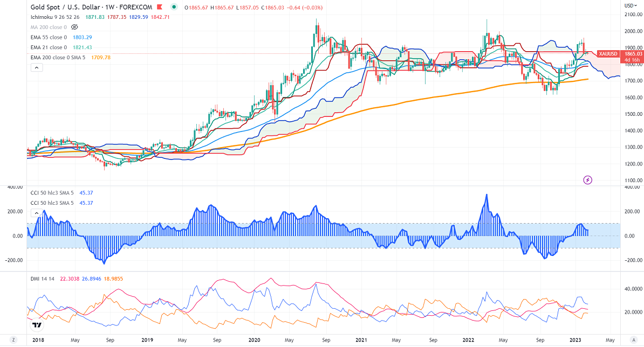Viewport: 644px width, 347px height.
Task: Toggle the Z timezone button at bottom-left
Action: pyautogui.click(x=14, y=341)
